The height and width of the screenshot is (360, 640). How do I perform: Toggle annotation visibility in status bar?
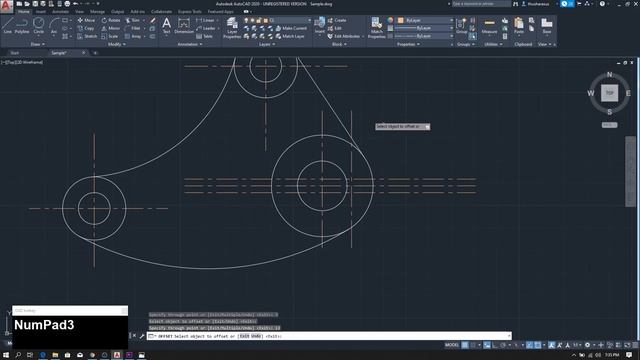(x=552, y=345)
